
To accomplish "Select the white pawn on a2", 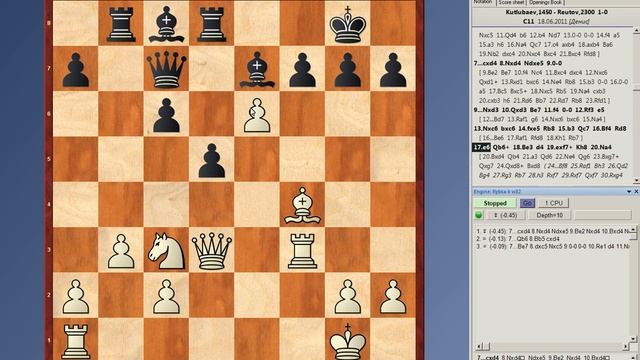I will pos(76,296).
